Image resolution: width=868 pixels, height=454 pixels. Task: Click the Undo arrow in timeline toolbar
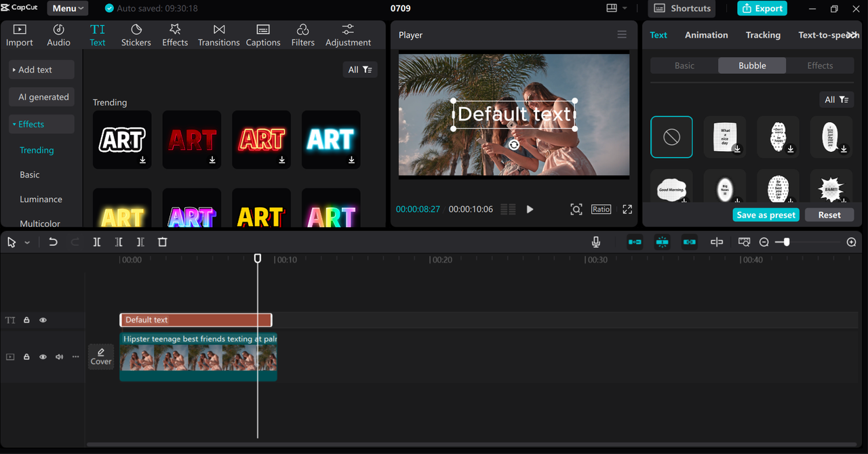[53, 242]
